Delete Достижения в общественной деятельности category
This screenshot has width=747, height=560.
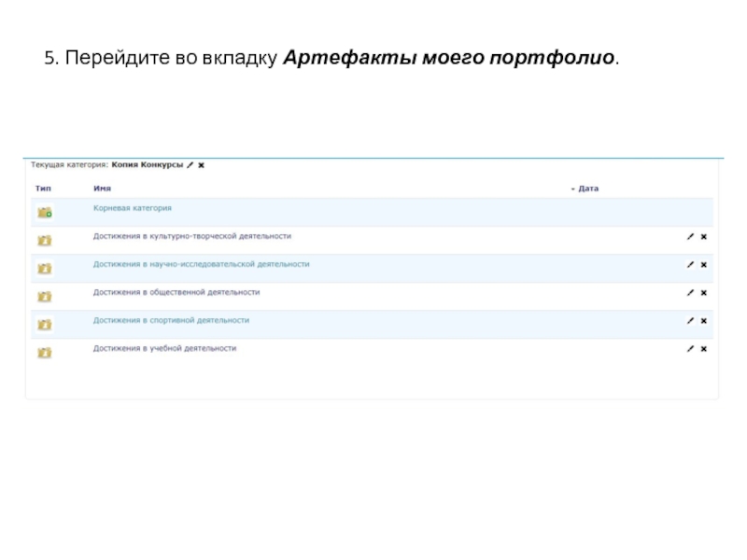(x=703, y=293)
